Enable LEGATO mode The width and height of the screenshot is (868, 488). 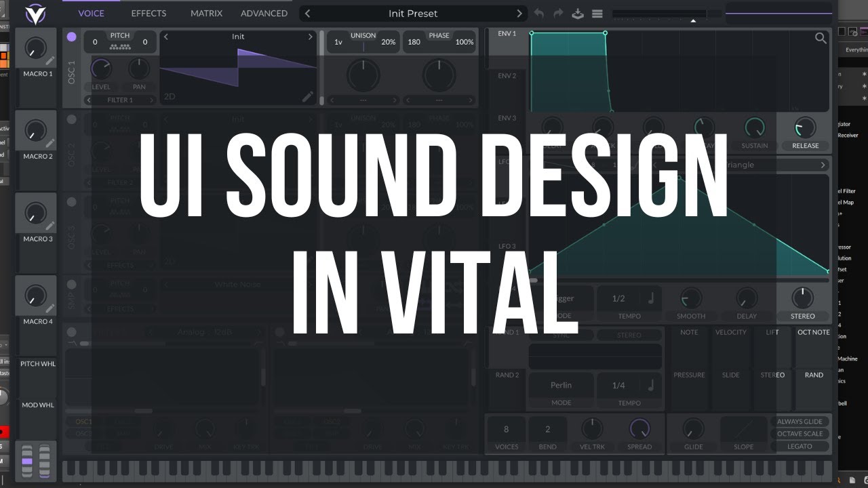[x=800, y=446]
